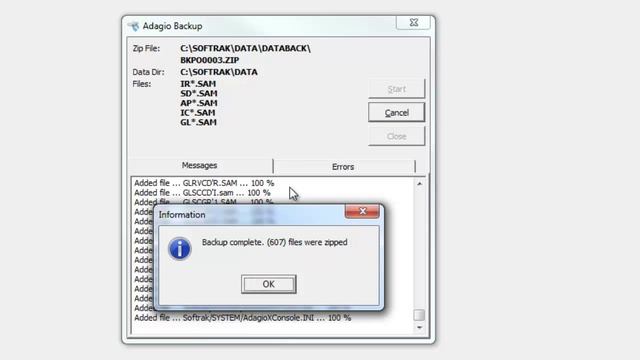Close the Information dialog with red X
This screenshot has height=360, width=640.
(x=362, y=211)
